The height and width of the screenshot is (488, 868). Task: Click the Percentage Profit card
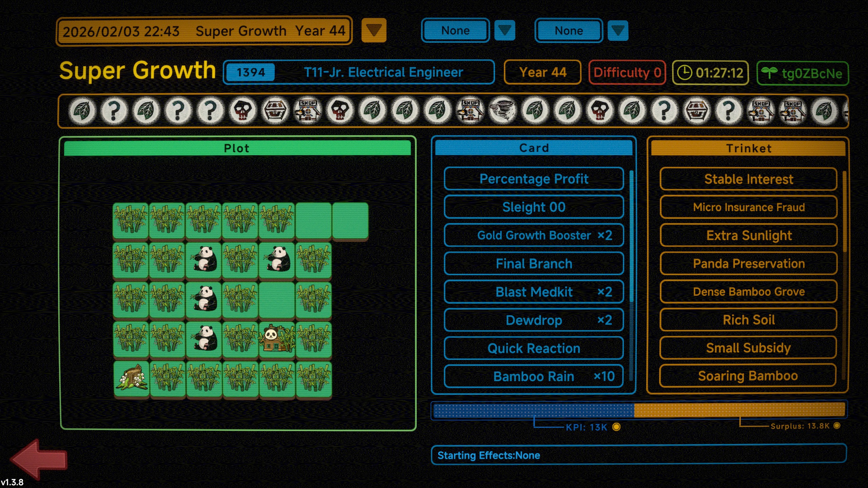[x=534, y=179]
